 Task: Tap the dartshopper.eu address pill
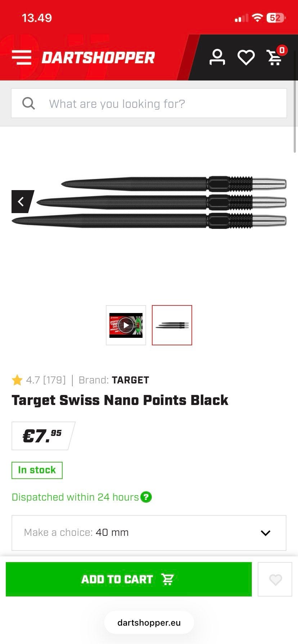click(149, 623)
